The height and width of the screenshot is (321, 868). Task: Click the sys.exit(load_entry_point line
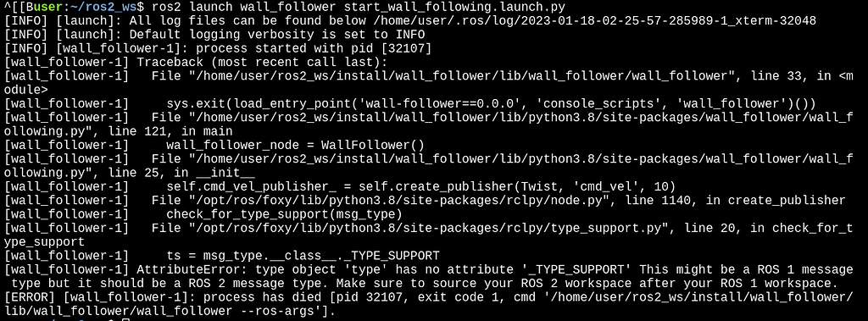click(x=491, y=103)
